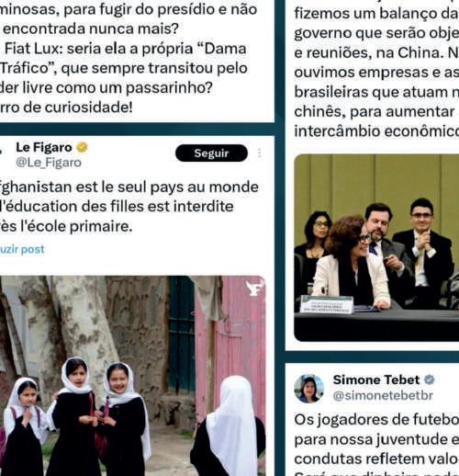The height and width of the screenshot is (476, 459).
Task: Click the tweet text about reuniões na China
Action: pos(376,72)
